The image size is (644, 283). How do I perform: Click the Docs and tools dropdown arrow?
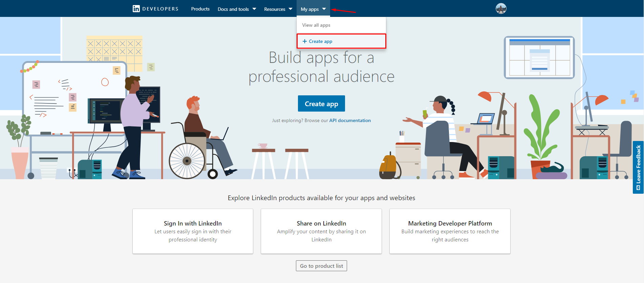(x=254, y=9)
